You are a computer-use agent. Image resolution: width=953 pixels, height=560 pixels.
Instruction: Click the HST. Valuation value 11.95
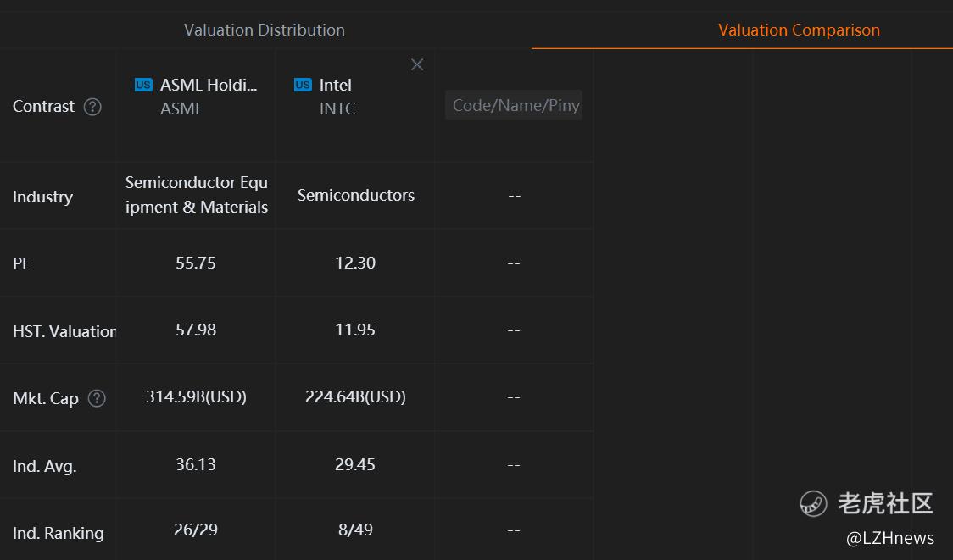coord(355,330)
